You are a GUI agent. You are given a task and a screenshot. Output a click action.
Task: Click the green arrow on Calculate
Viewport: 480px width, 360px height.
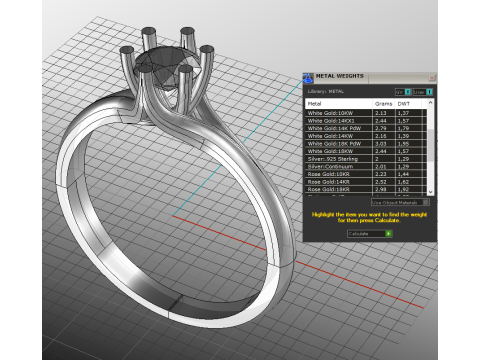[388, 234]
